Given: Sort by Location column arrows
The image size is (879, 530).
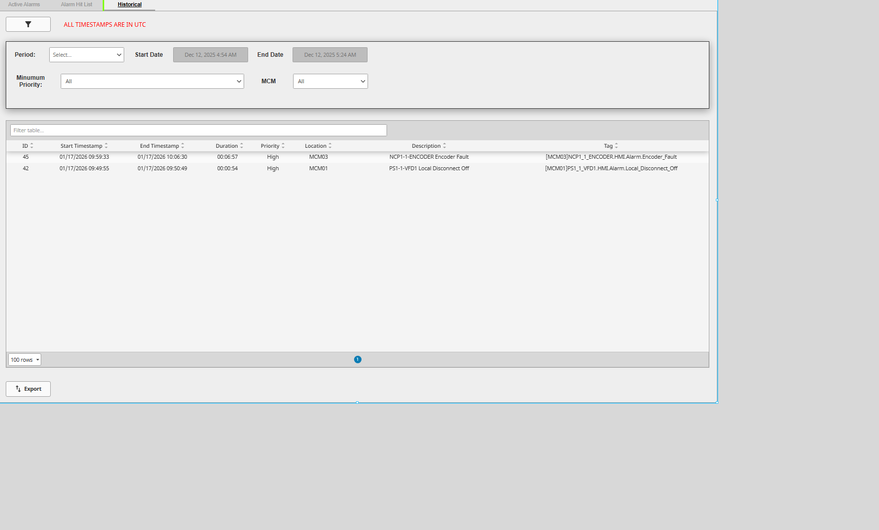Looking at the screenshot, I should pyautogui.click(x=330, y=146).
